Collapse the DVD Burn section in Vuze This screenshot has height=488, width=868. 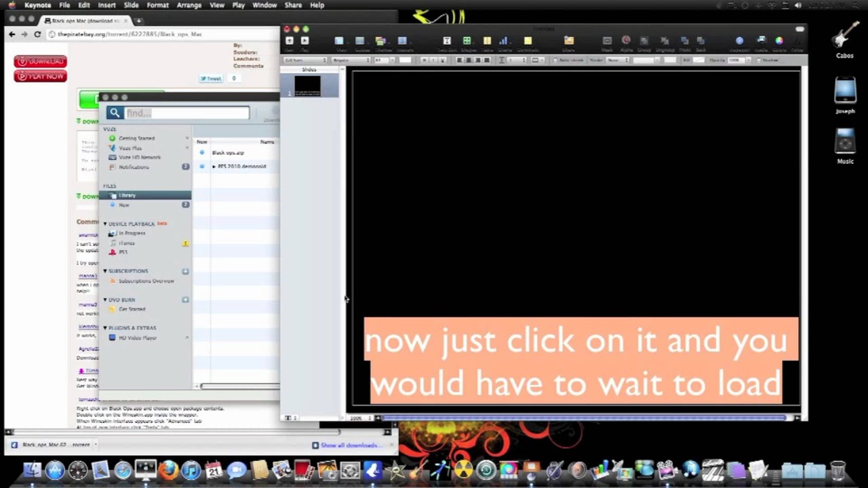pos(105,300)
